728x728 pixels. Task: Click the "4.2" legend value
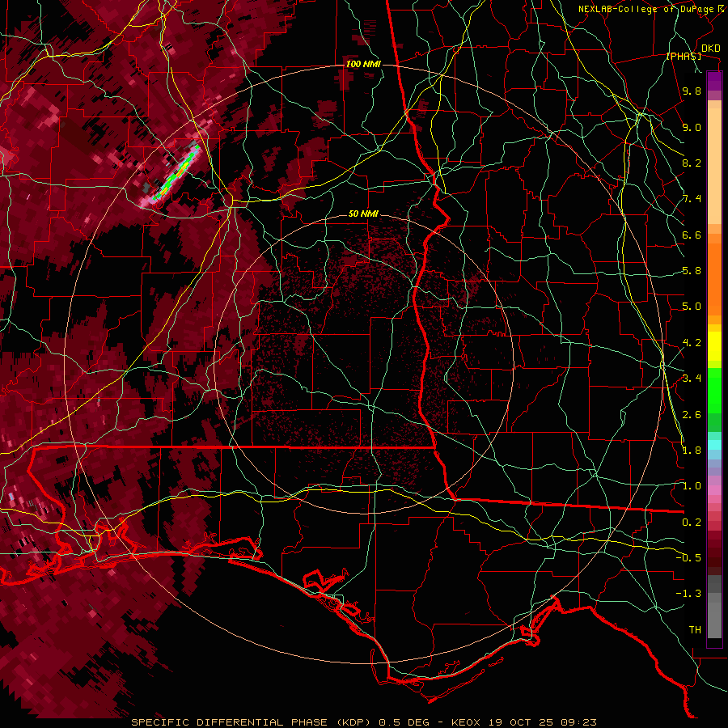(x=692, y=343)
